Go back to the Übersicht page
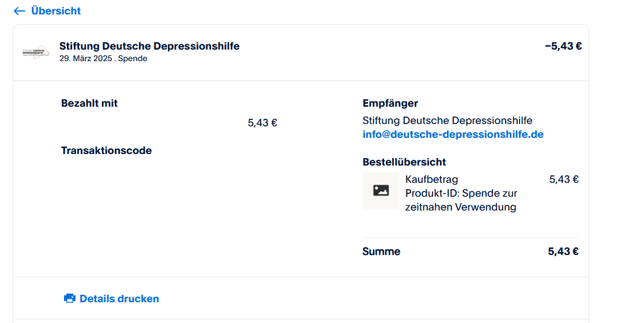Screen dimensions: 644x323 (55, 11)
